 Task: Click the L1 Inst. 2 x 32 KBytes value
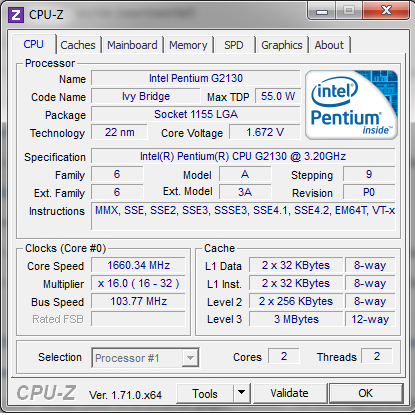coord(296,283)
